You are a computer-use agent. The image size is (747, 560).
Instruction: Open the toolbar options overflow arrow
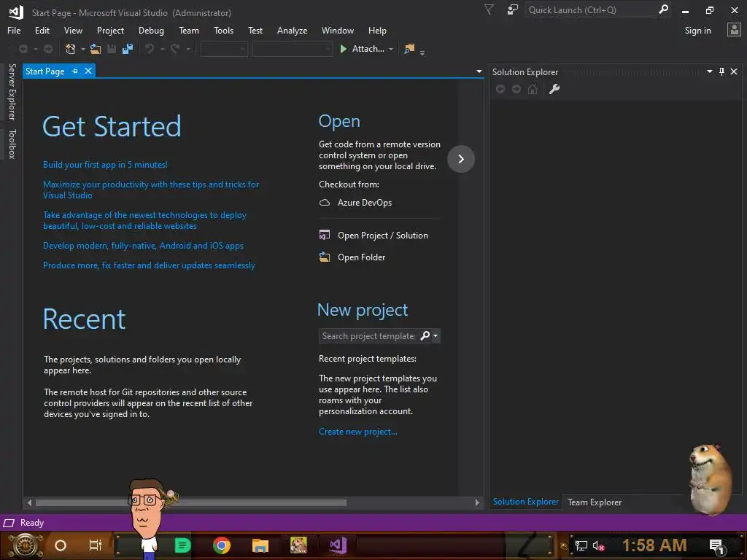coord(422,52)
